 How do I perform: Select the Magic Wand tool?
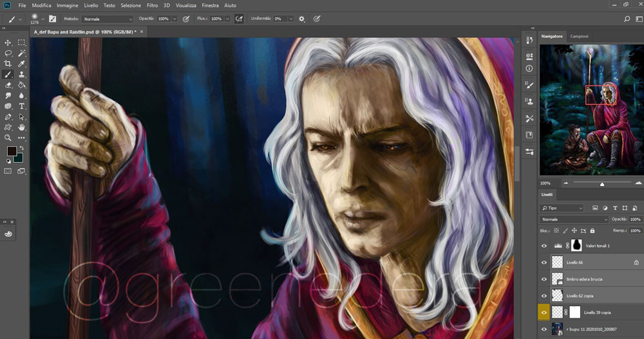tap(21, 53)
